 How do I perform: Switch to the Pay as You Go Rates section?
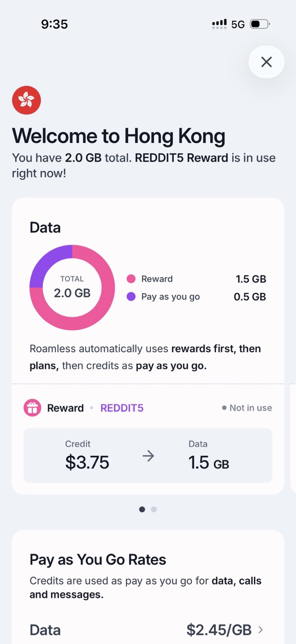(x=97, y=559)
